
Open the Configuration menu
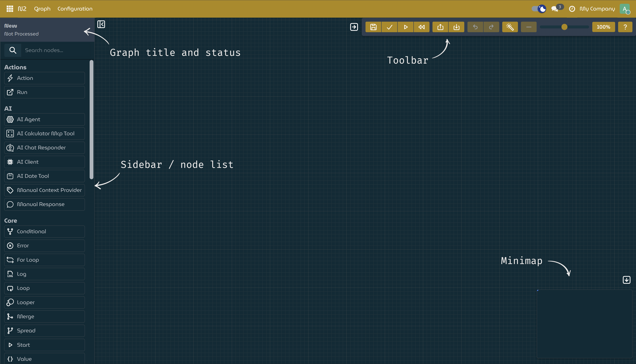(75, 9)
